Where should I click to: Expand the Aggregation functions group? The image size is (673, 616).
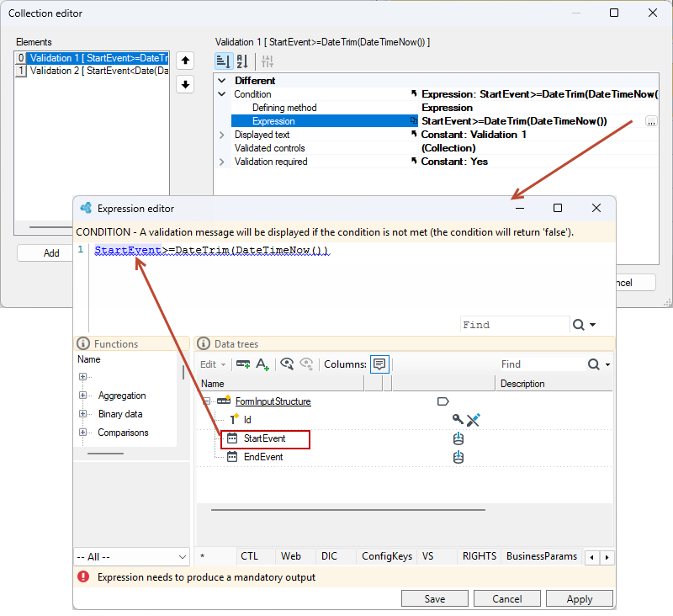click(82, 396)
